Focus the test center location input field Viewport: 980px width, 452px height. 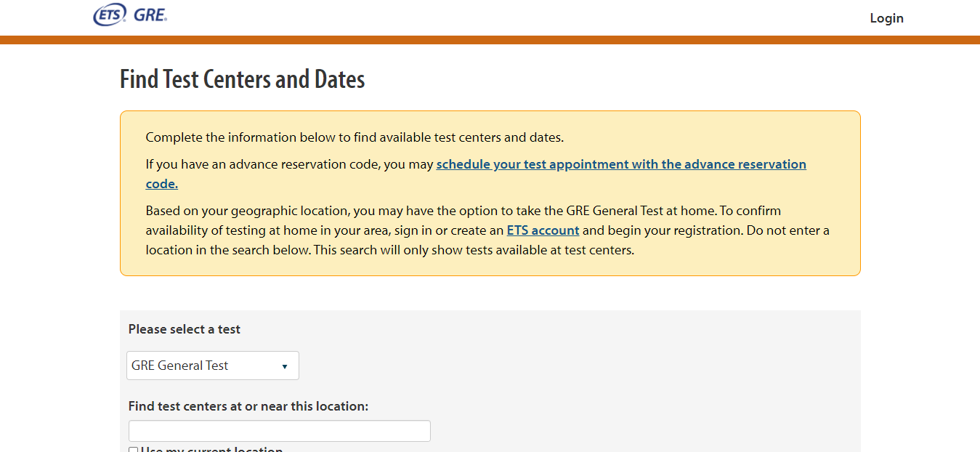pos(279,431)
